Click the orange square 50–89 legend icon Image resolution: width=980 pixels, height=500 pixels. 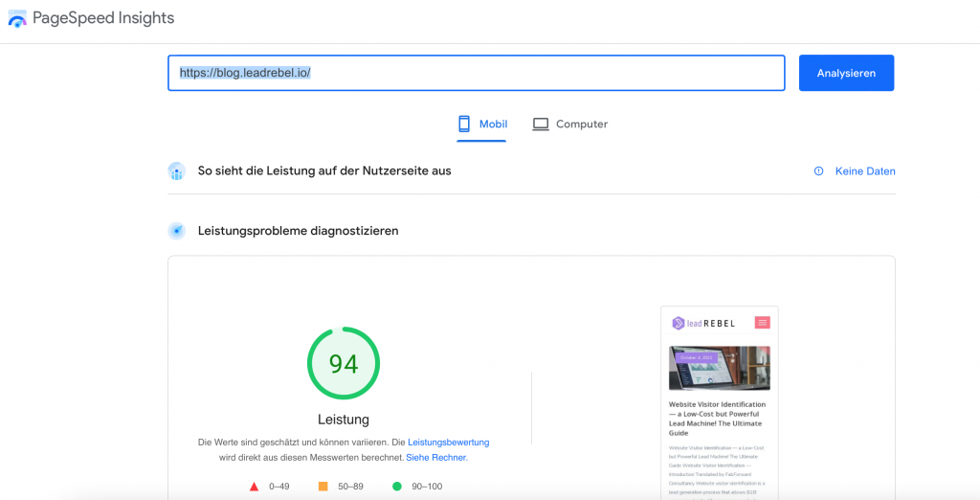point(323,487)
